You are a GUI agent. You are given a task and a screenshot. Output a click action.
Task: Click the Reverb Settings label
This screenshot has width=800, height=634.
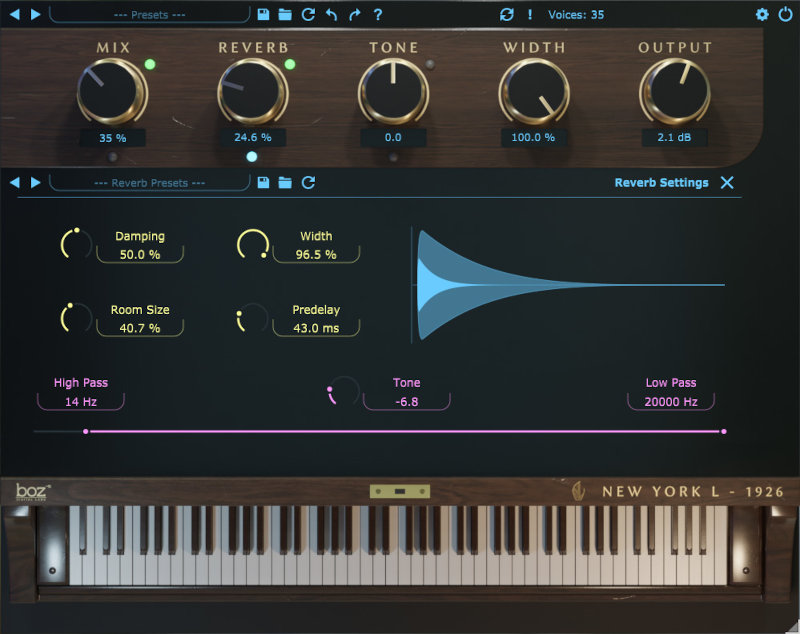click(x=661, y=182)
